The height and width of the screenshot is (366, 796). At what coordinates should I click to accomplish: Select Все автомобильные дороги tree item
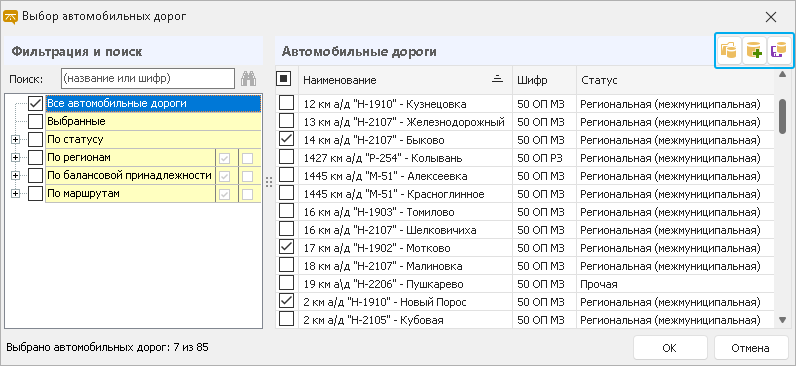pyautogui.click(x=153, y=104)
